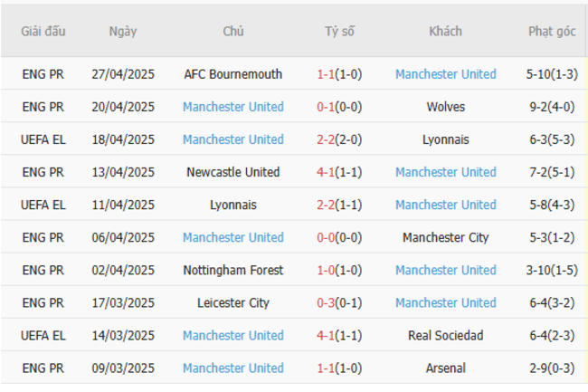Click the Wolves team name

tap(445, 107)
